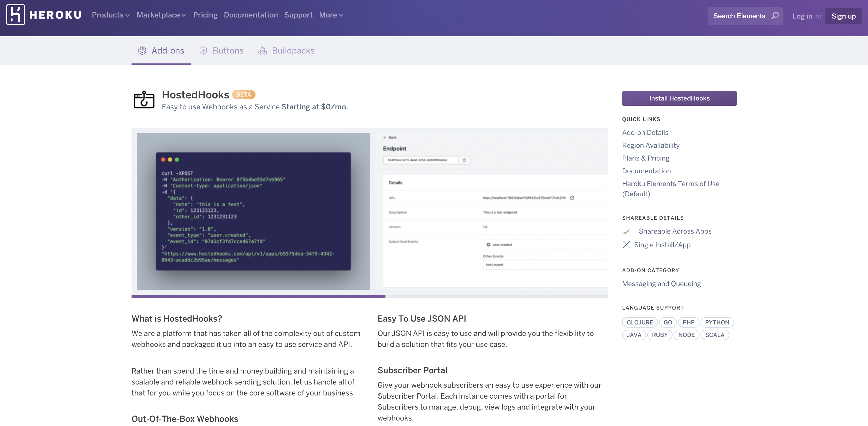This screenshot has height=426, width=868.
Task: Click the 'What is HostedHooks?' heading
Action: [x=177, y=318]
